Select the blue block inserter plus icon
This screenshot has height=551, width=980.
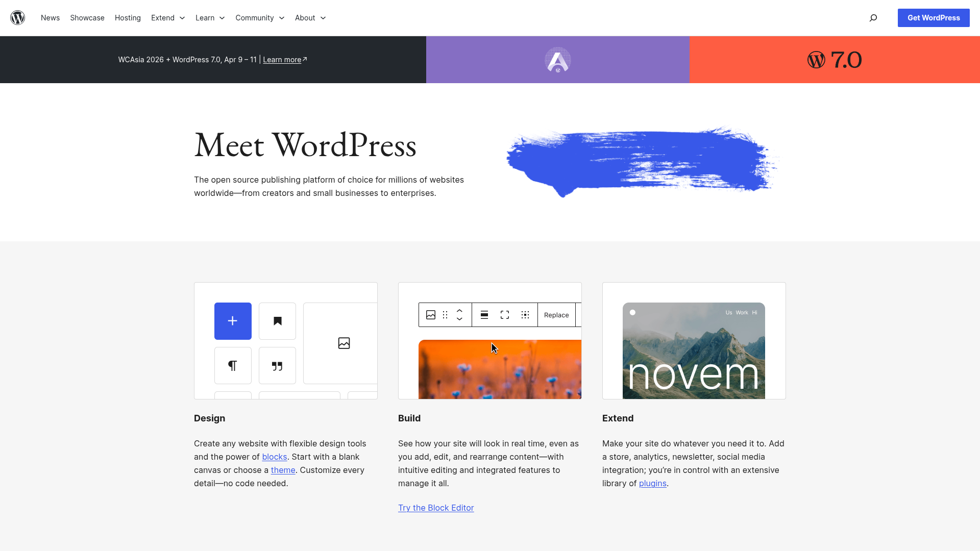(x=233, y=321)
